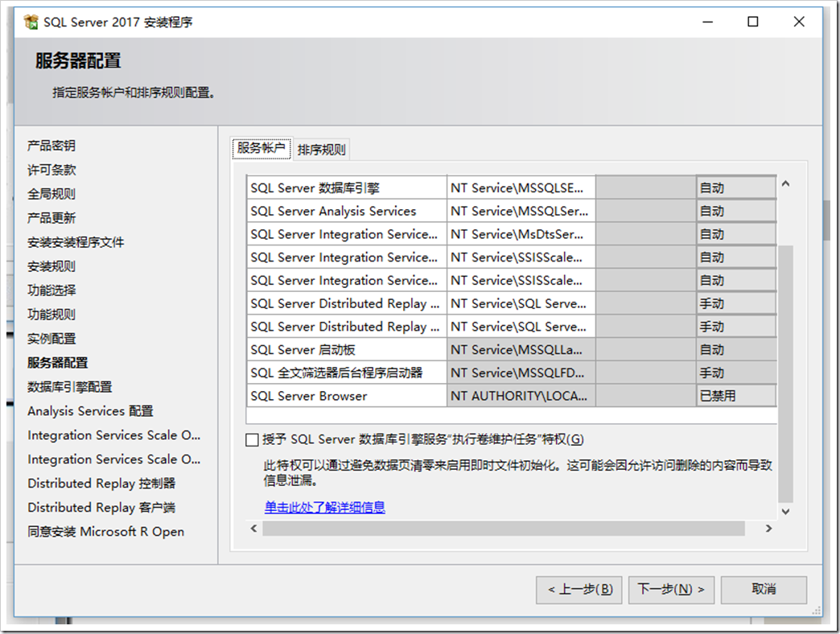Click horizontal scrollbar left arrow

(254, 529)
